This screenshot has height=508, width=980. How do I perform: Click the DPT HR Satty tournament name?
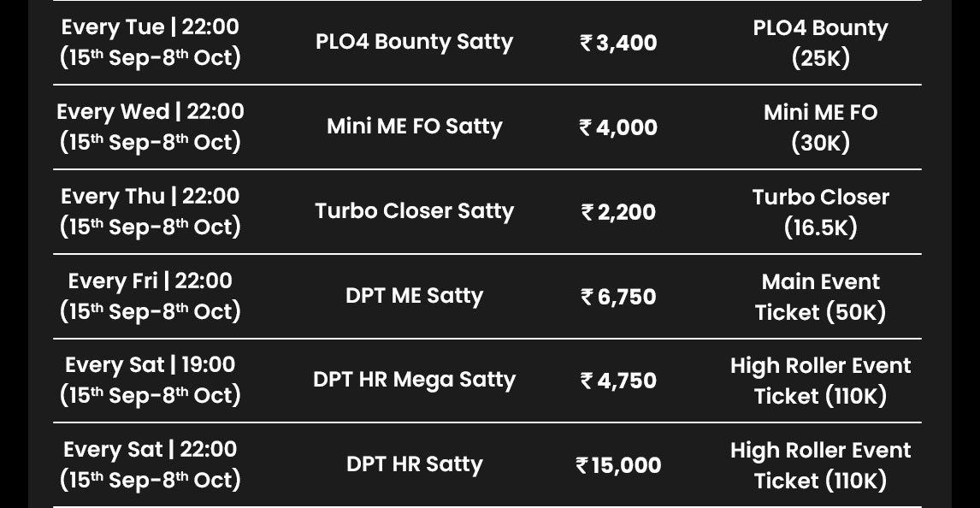click(x=415, y=464)
